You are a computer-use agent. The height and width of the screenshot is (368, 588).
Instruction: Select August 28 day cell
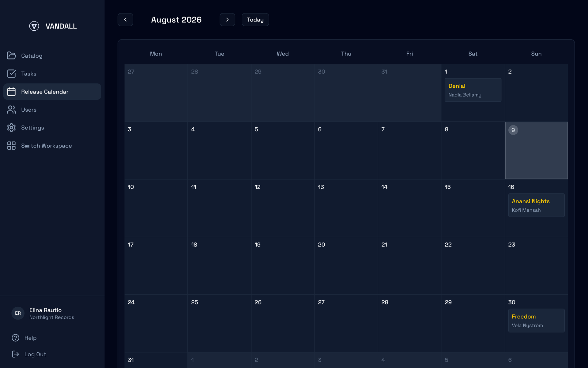pyautogui.click(x=409, y=323)
